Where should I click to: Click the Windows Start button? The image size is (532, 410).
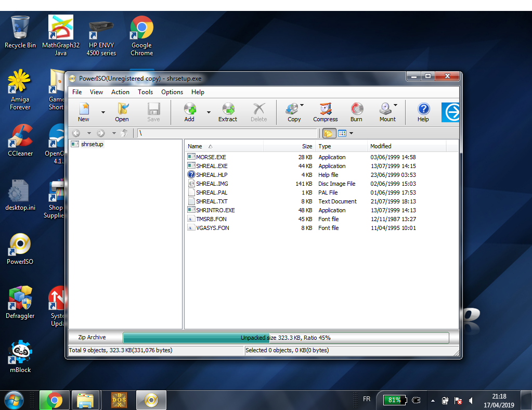14,401
